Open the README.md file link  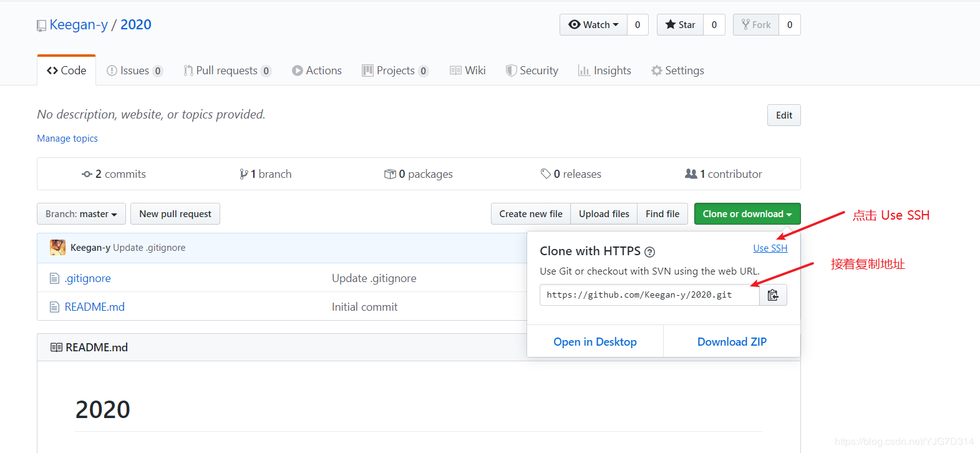click(x=95, y=307)
